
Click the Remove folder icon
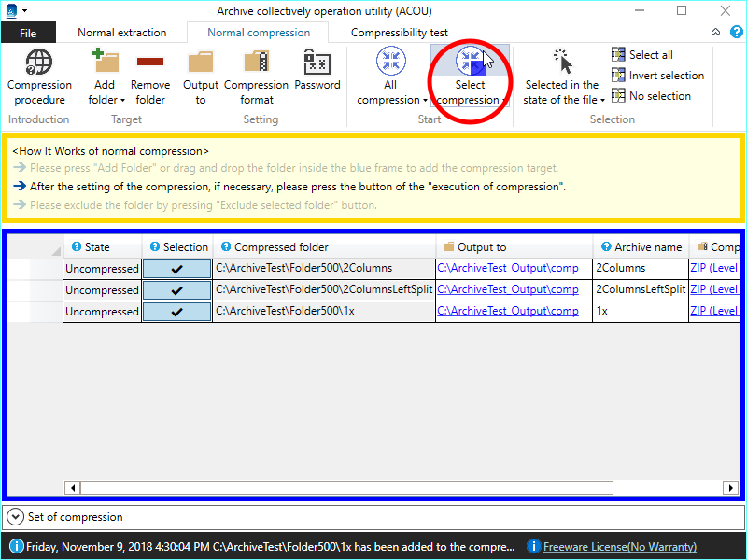tap(149, 63)
